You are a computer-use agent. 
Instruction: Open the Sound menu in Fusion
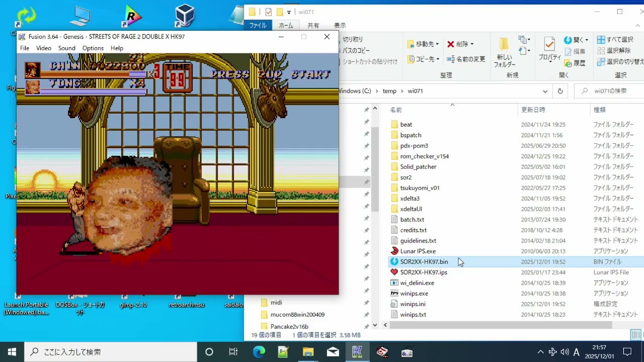coord(66,48)
